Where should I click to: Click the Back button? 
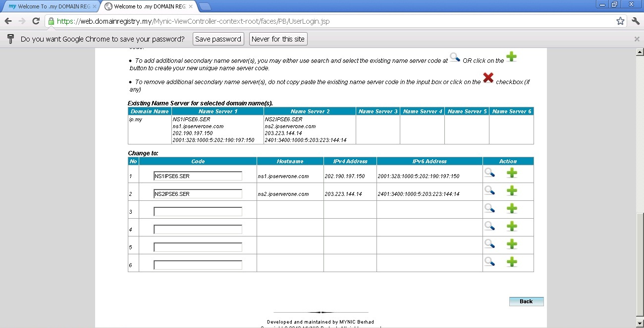point(526,301)
